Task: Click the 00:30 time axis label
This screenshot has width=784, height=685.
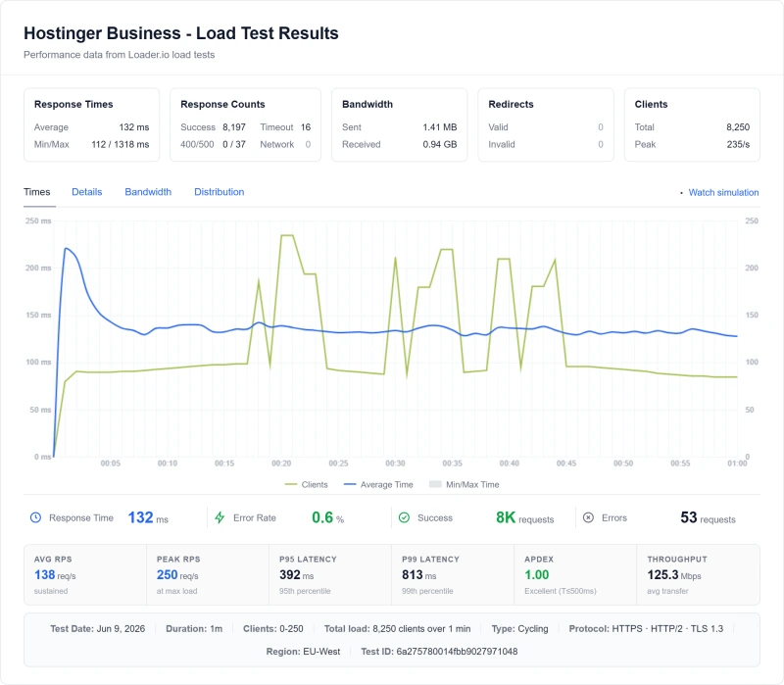Action: click(x=395, y=464)
